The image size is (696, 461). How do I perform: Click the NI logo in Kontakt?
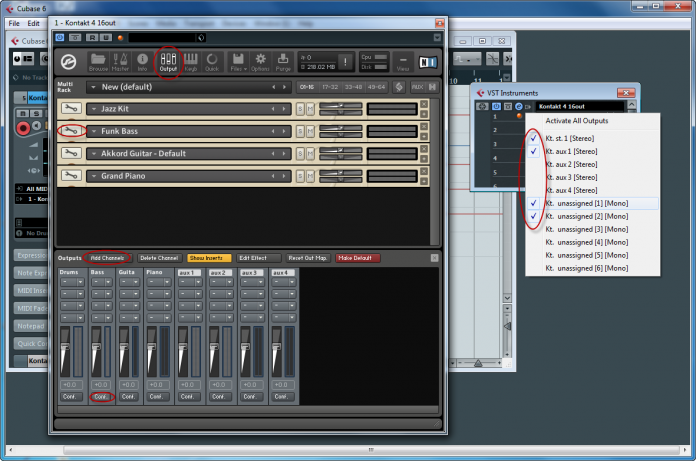428,63
